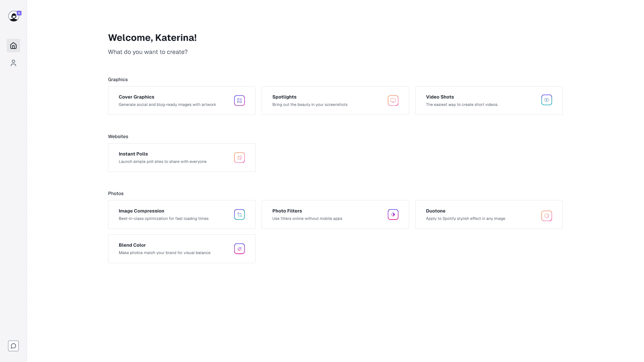Click the Instant Polls rocket icon

pyautogui.click(x=239, y=158)
